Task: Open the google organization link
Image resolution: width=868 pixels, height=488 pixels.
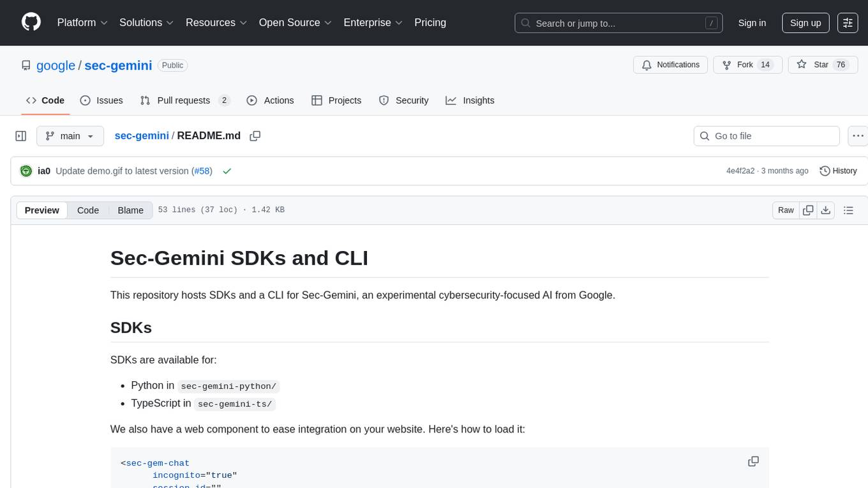Action: click(x=56, y=65)
